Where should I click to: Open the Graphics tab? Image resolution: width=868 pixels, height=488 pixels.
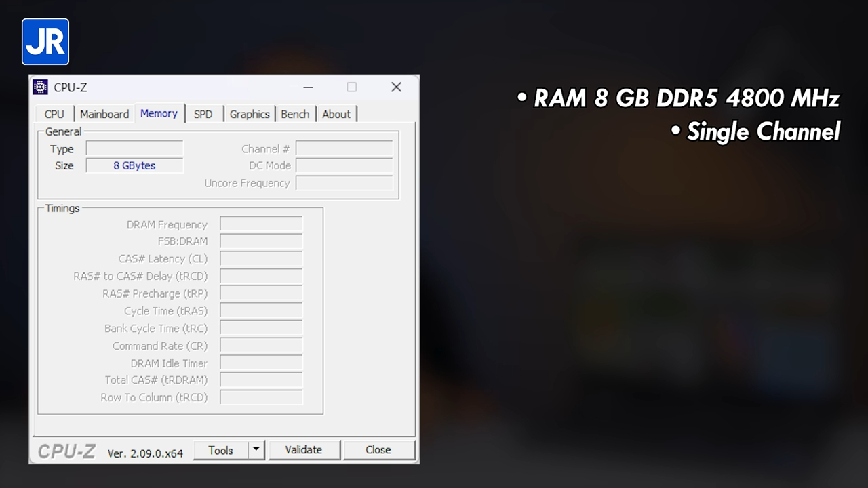(x=250, y=114)
